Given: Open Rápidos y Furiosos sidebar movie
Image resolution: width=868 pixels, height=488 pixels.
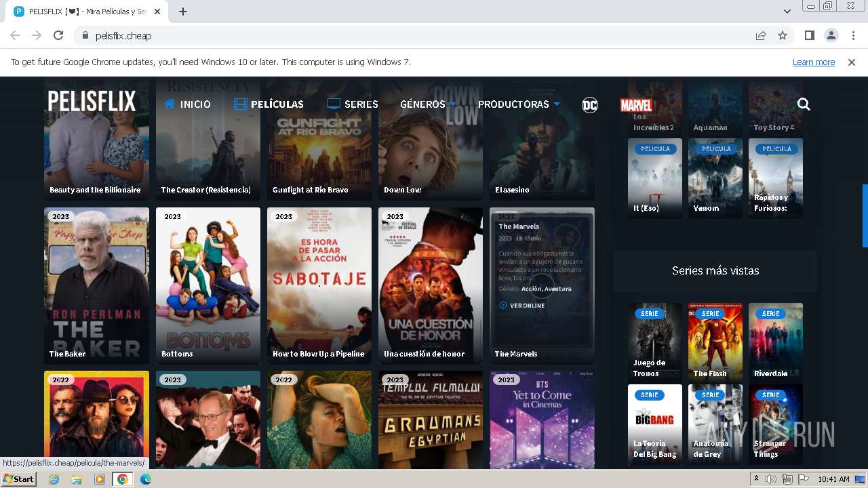Looking at the screenshot, I should [776, 178].
